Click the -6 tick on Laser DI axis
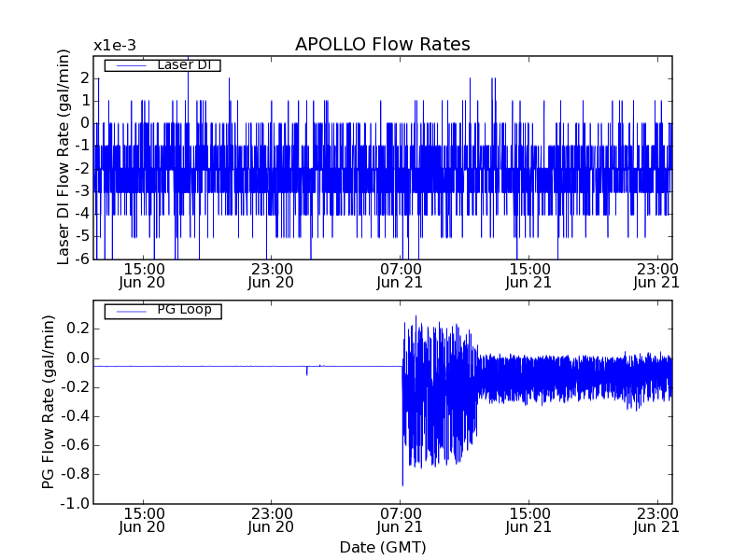This screenshot has height=560, width=747. [82, 259]
